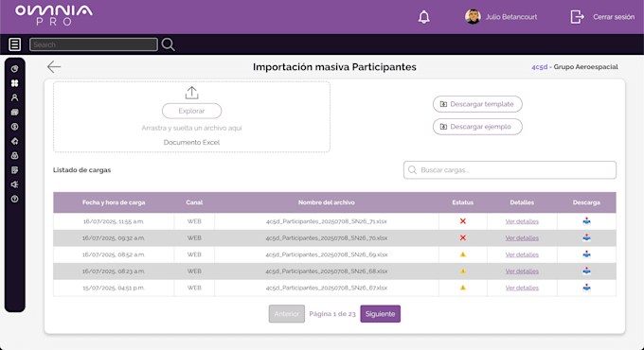The width and height of the screenshot is (644, 350).
Task: Click the Canal column header
Action: 194,202
